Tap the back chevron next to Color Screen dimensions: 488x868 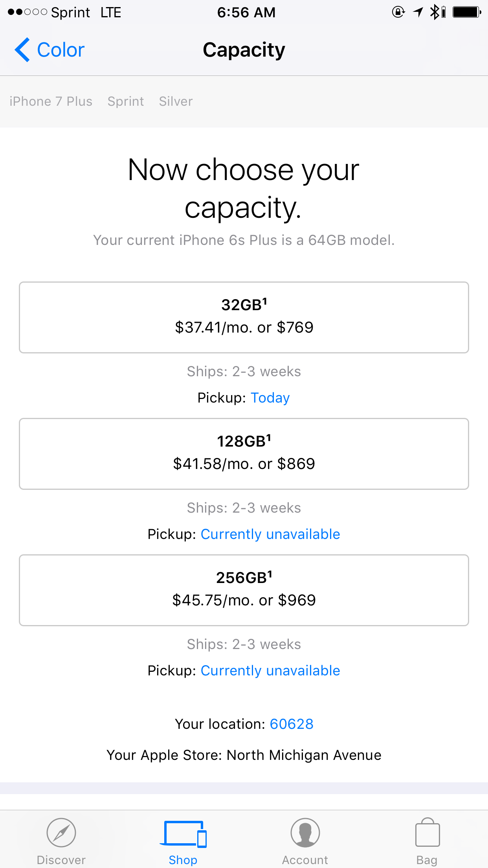22,50
